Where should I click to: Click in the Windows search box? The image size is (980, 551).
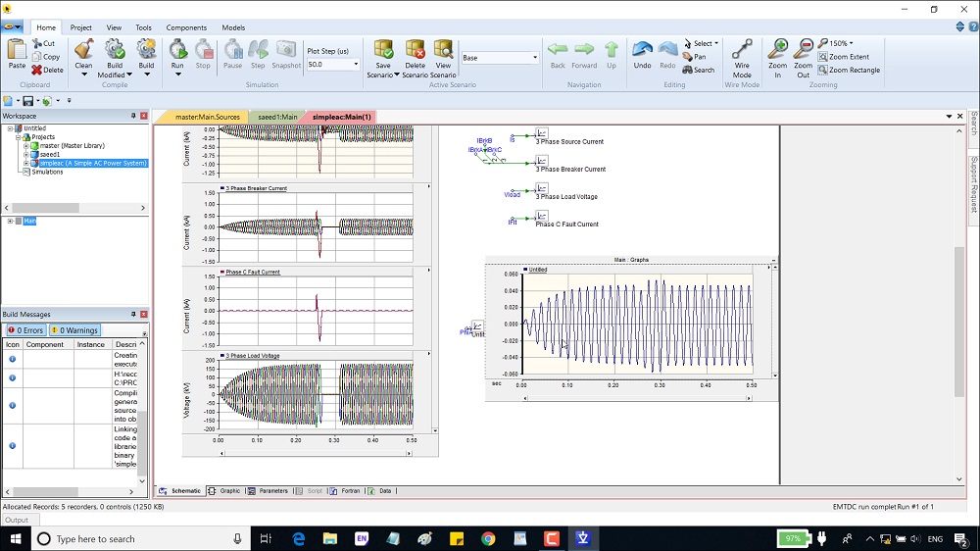pyautogui.click(x=140, y=538)
